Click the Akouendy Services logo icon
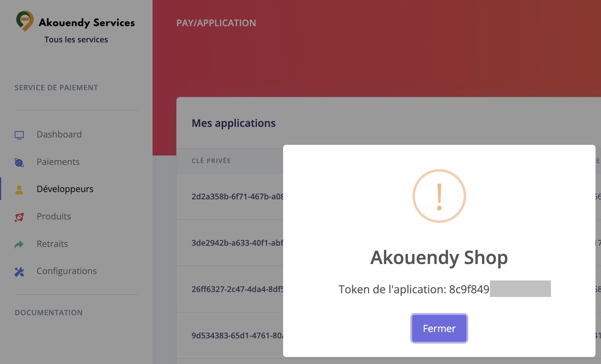 (x=25, y=21)
